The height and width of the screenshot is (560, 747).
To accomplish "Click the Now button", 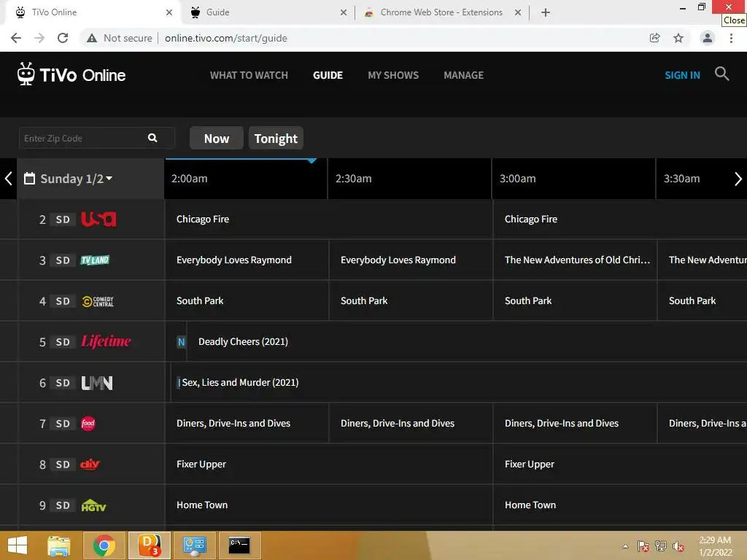I will coord(217,138).
